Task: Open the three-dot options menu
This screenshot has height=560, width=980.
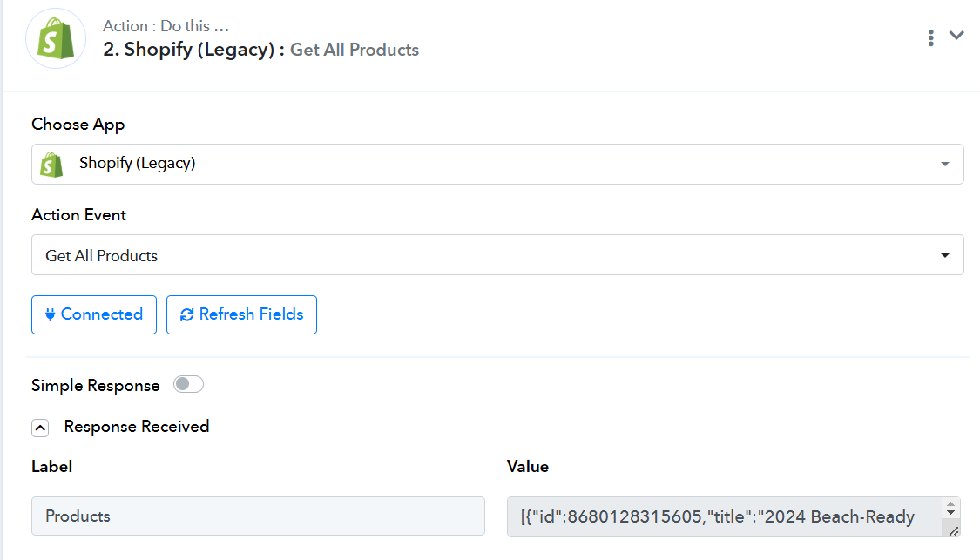Action: click(x=931, y=37)
